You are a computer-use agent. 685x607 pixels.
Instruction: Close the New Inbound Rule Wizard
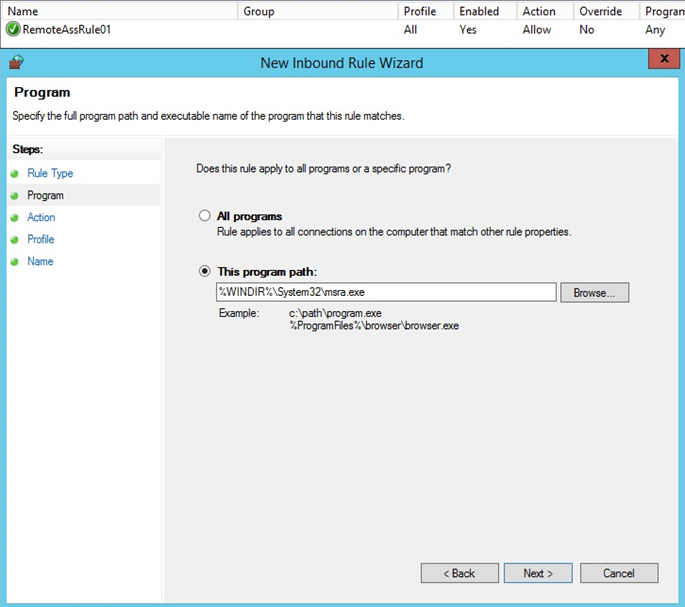(664, 59)
